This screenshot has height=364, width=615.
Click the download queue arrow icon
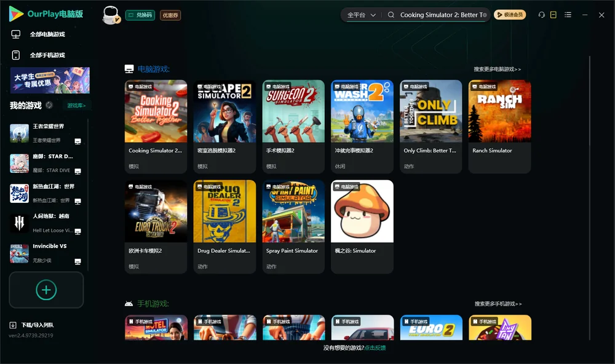[12, 325]
